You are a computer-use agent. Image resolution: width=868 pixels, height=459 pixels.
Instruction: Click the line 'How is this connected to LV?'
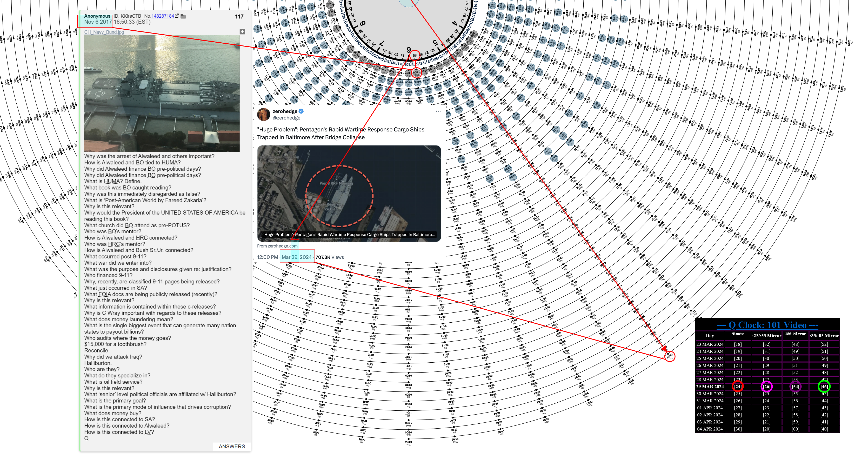click(x=119, y=433)
